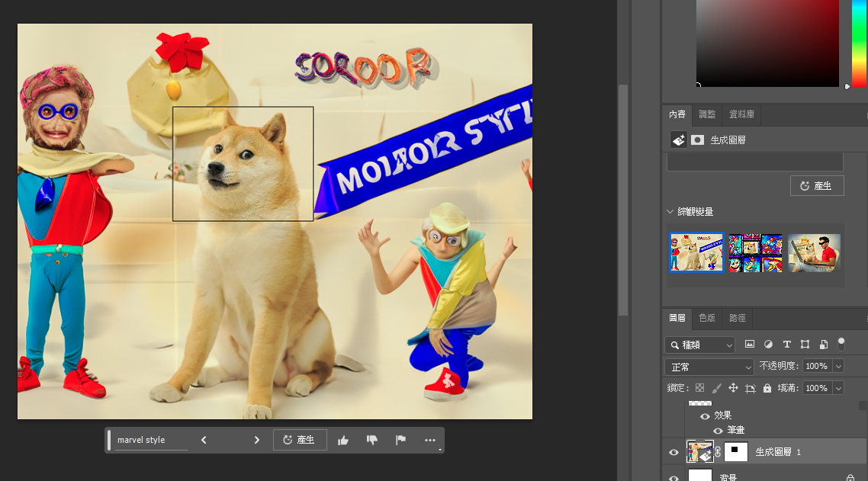Viewport: 868px width, 481px height.
Task: Rate the result with thumbs up
Action: point(343,441)
